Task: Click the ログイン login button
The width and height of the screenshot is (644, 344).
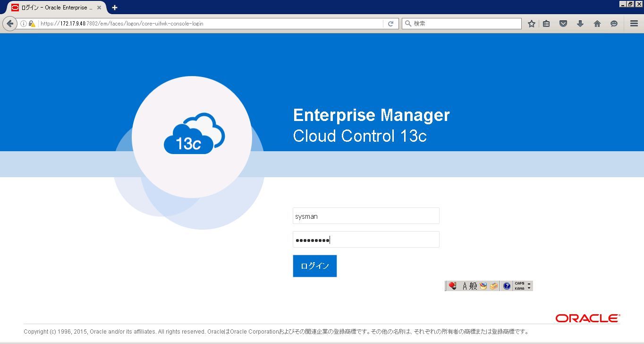Action: (x=315, y=266)
